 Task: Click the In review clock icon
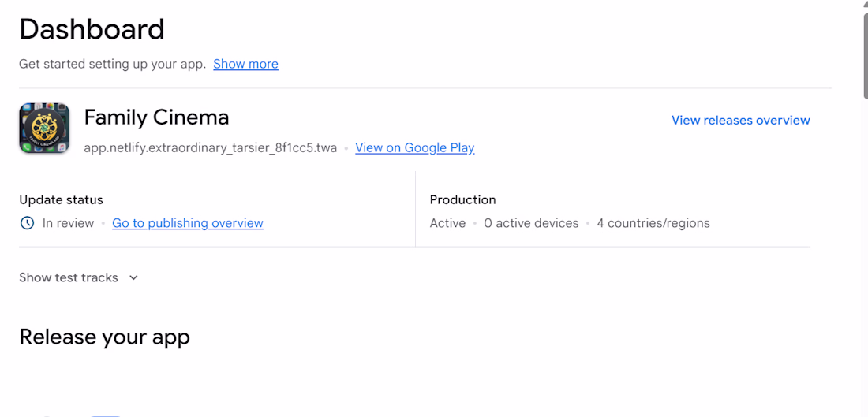[x=27, y=223]
